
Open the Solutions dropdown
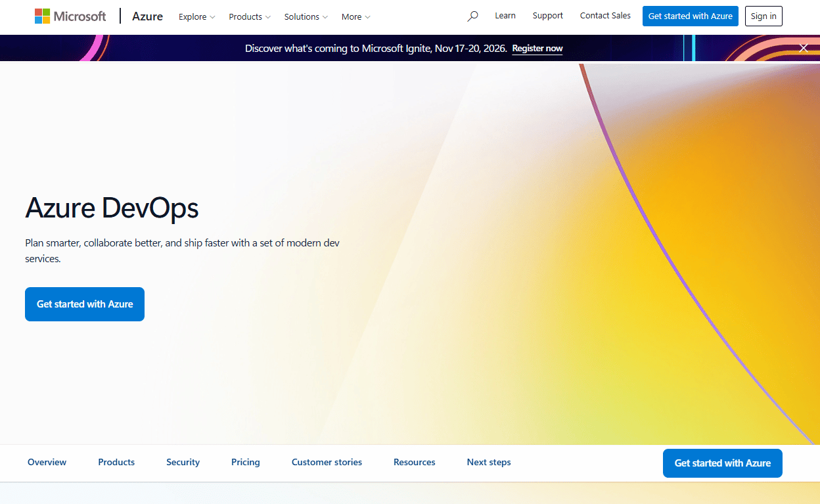point(306,16)
